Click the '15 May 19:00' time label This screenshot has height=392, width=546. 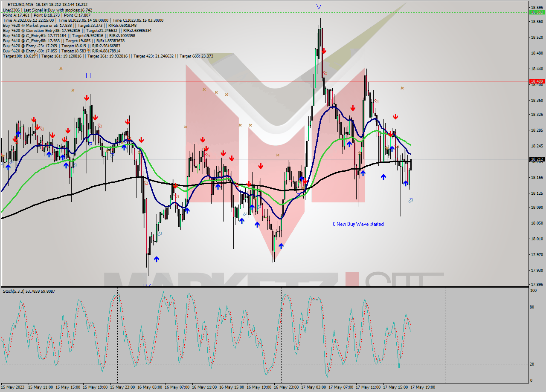[x=95, y=387]
